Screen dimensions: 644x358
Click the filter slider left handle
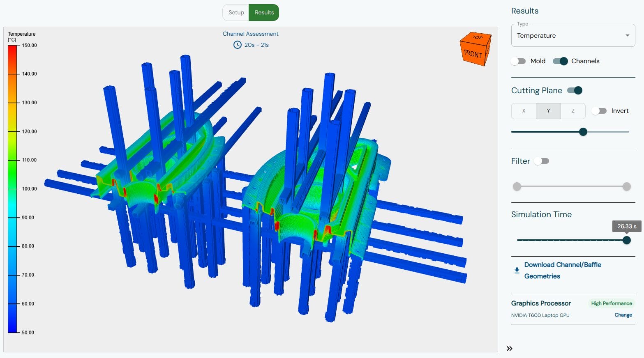(x=517, y=187)
